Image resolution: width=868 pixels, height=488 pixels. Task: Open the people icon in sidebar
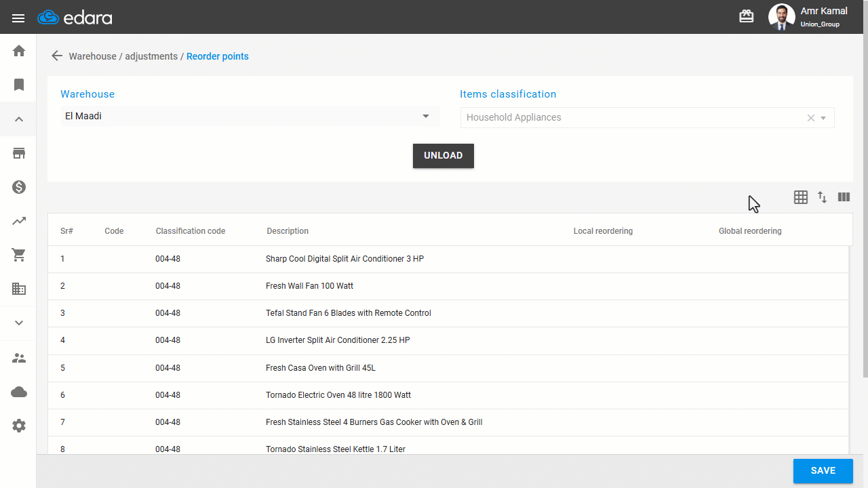pos(19,358)
